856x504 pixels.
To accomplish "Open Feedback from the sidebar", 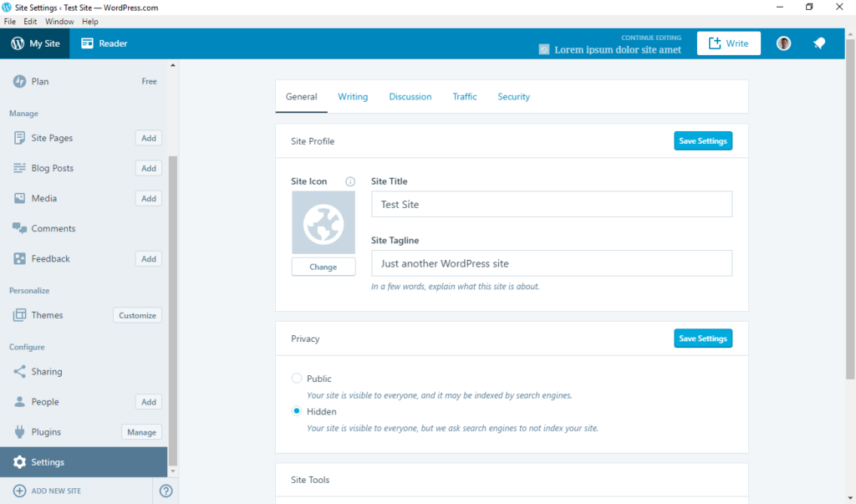I will (18, 258).
